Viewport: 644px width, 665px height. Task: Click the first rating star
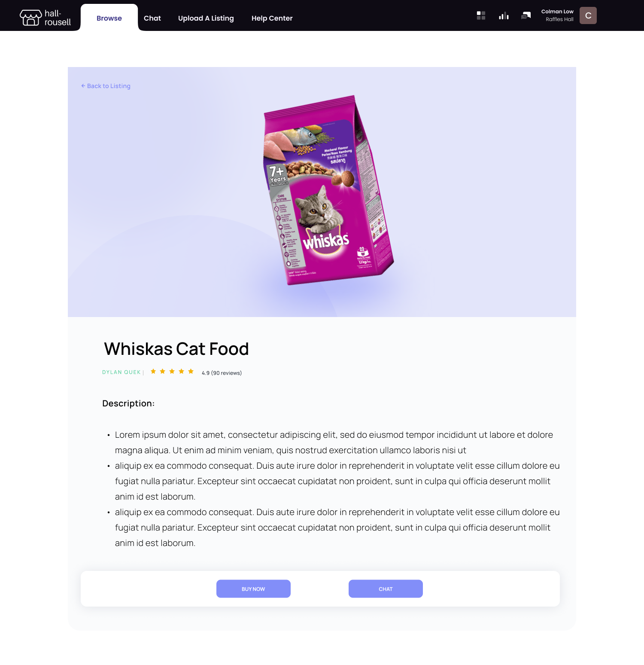tap(153, 372)
